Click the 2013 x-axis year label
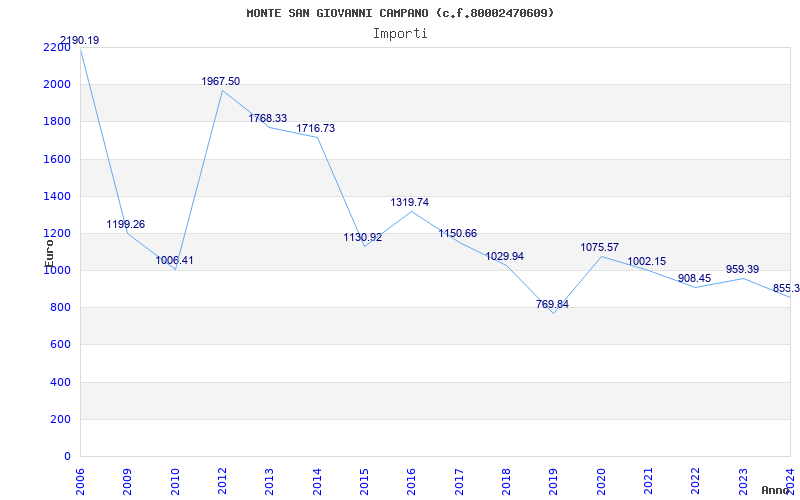800x500 pixels. click(269, 482)
